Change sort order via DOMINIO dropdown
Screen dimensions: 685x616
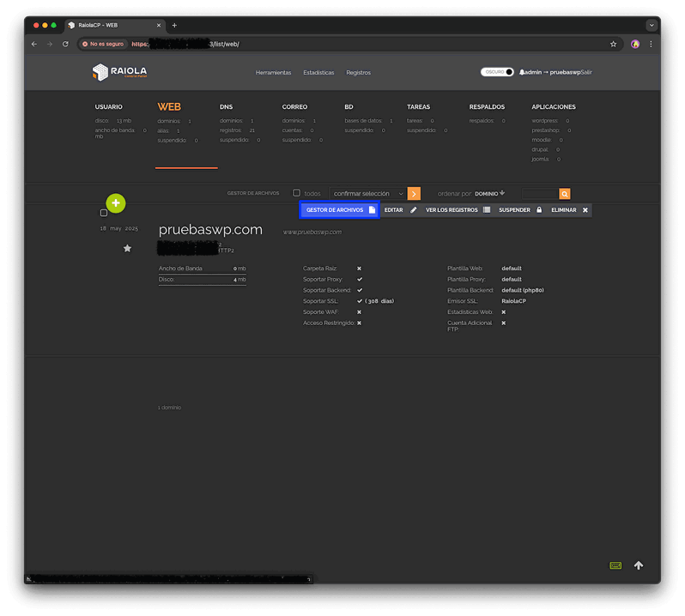point(490,193)
